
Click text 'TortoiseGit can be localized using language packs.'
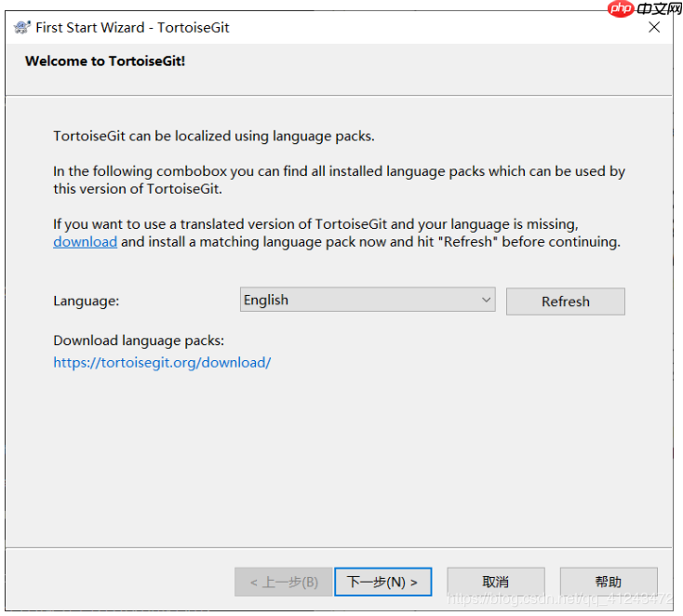point(214,136)
